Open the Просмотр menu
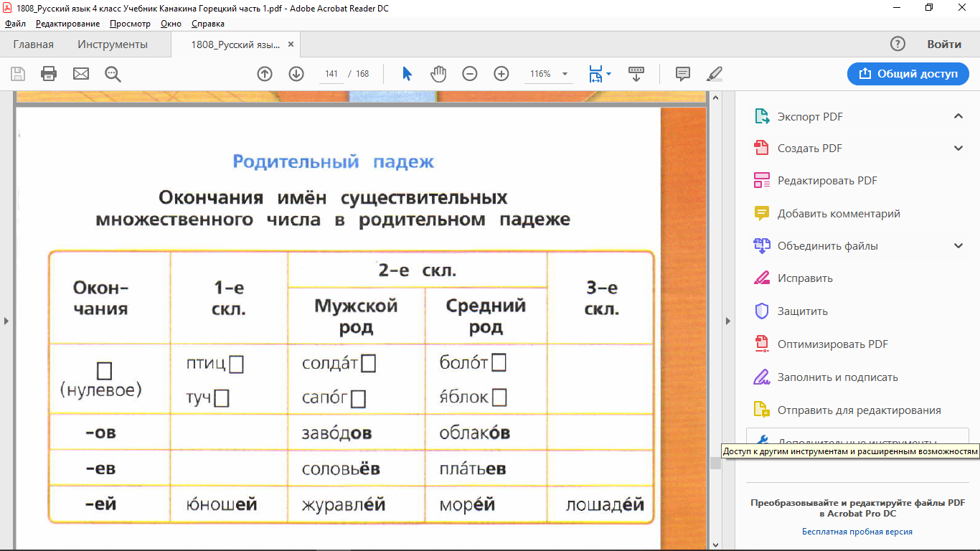Viewport: 980px width, 551px height. pos(130,24)
